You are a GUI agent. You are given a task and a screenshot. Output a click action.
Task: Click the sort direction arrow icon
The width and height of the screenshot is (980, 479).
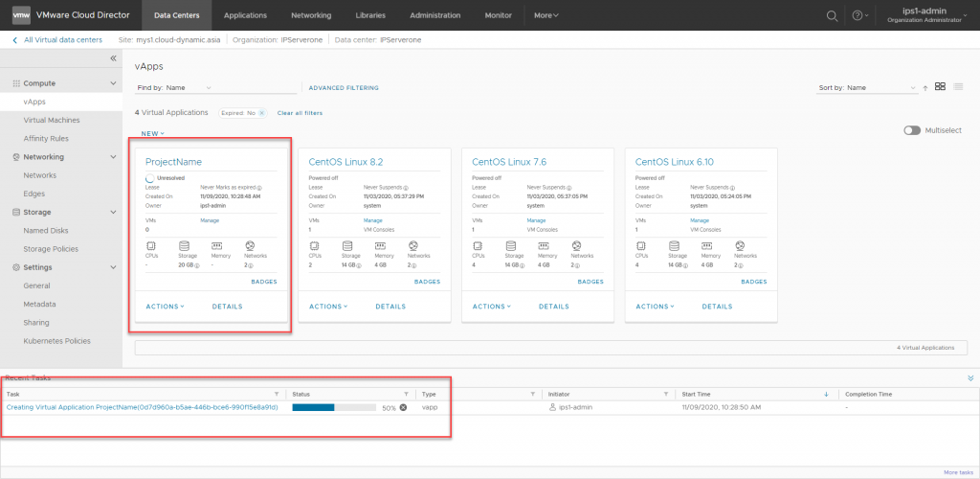pyautogui.click(x=925, y=88)
